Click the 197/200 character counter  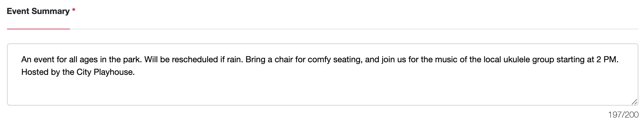pos(623,115)
